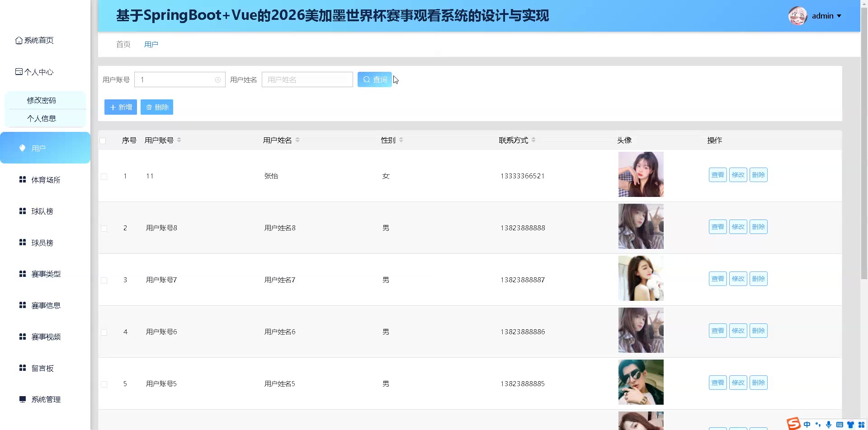Toggle the 中 Chinese input mode icon
Image resolution: width=868 pixels, height=430 pixels.
(x=807, y=425)
